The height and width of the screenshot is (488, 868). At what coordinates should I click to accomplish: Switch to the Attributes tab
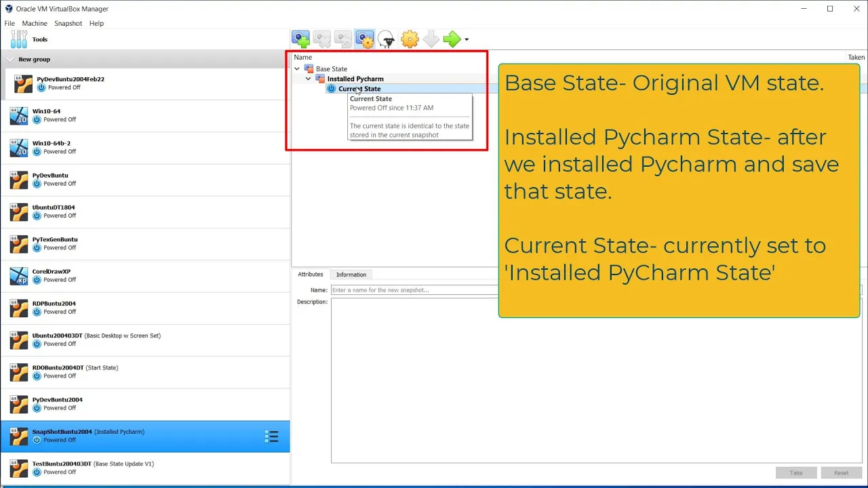pos(311,274)
